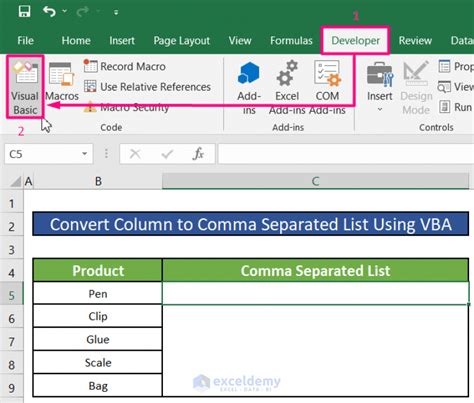The image size is (474, 403).
Task: Click the Enter checkmark in formula bar
Action: [x=167, y=154]
